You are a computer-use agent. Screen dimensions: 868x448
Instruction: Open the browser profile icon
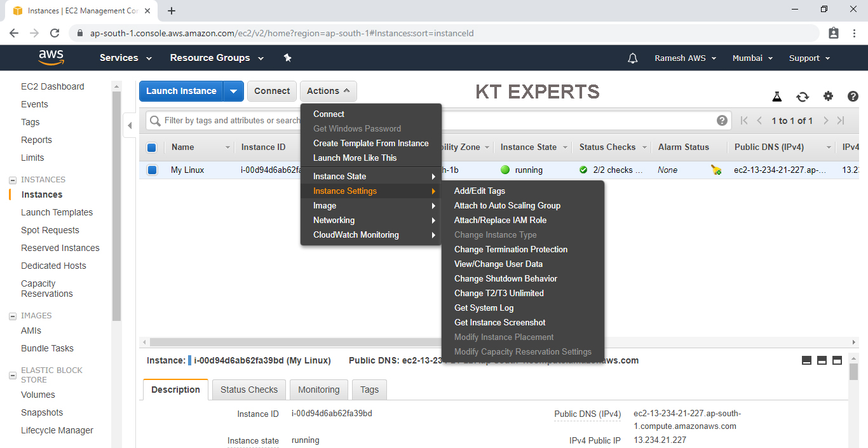click(x=834, y=33)
